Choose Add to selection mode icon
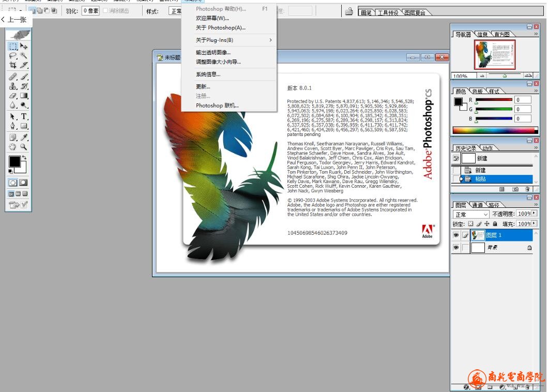The height and width of the screenshot is (392, 548). [39, 11]
